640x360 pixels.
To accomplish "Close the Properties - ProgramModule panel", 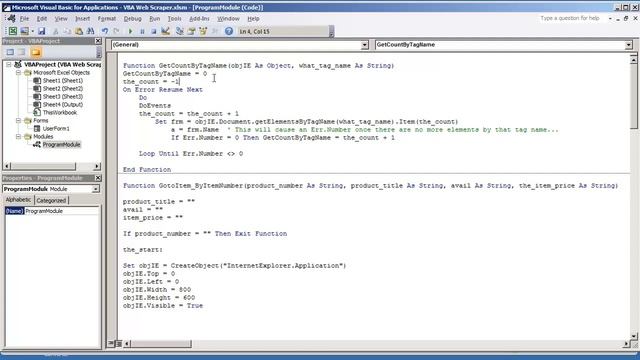I will point(98,178).
